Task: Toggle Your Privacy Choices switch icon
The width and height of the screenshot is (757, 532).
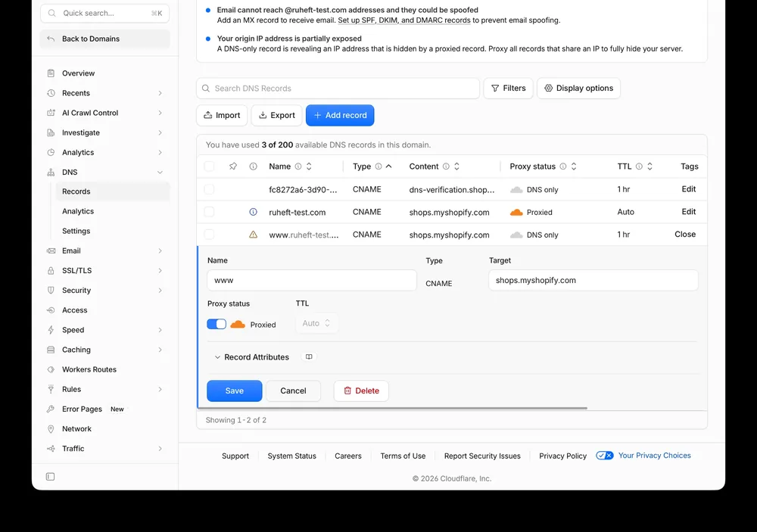Action: (604, 456)
